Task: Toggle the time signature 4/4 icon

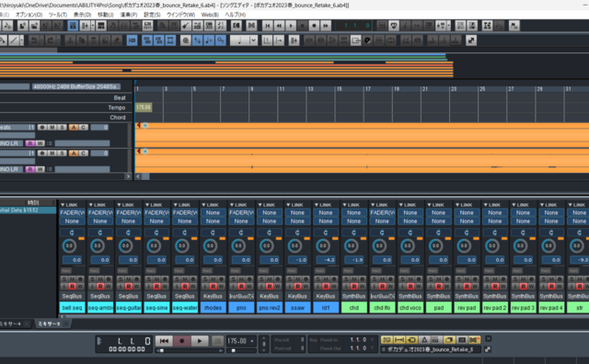Action: 197,40
